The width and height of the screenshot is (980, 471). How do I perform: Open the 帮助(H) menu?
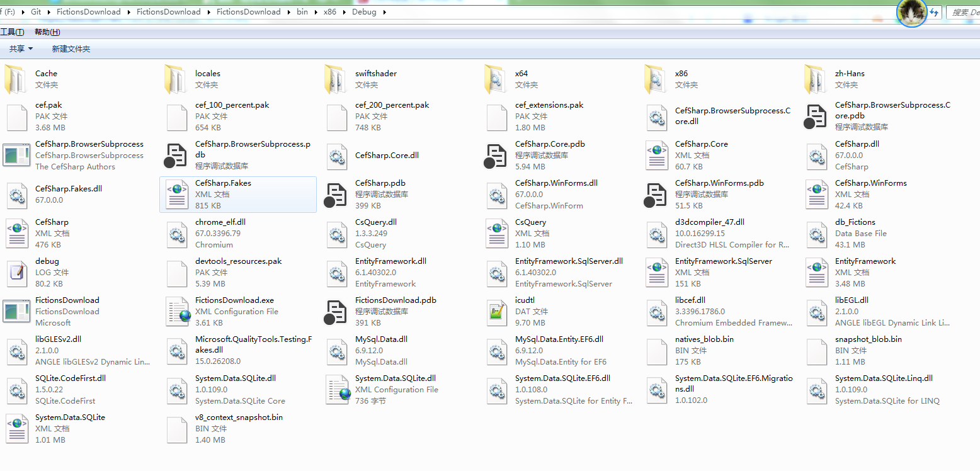coord(47,32)
